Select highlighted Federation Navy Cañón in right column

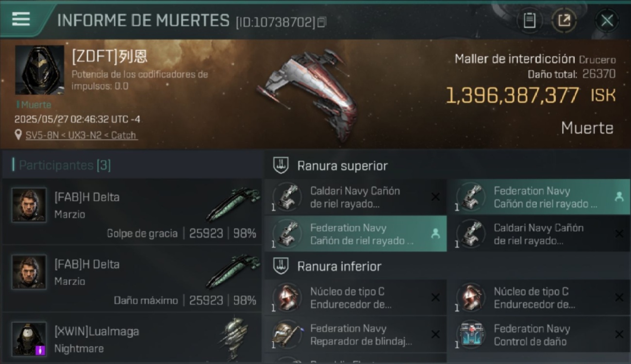[539, 197]
